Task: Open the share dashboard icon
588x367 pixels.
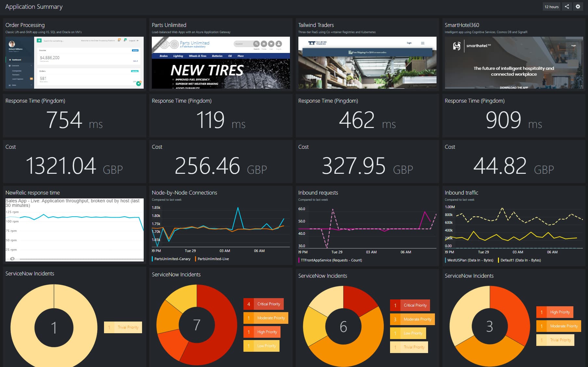Action: [x=567, y=6]
